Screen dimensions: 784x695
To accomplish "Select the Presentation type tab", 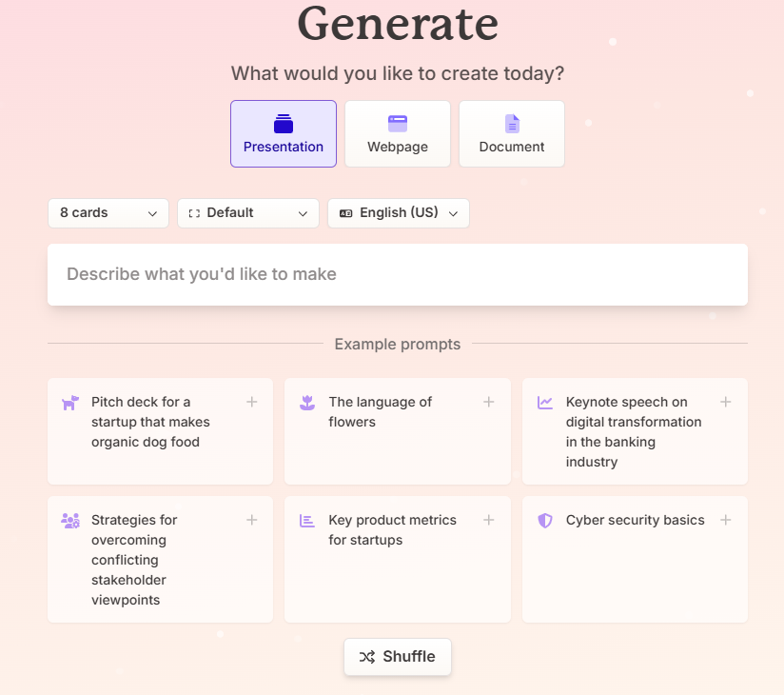I will coord(284,133).
